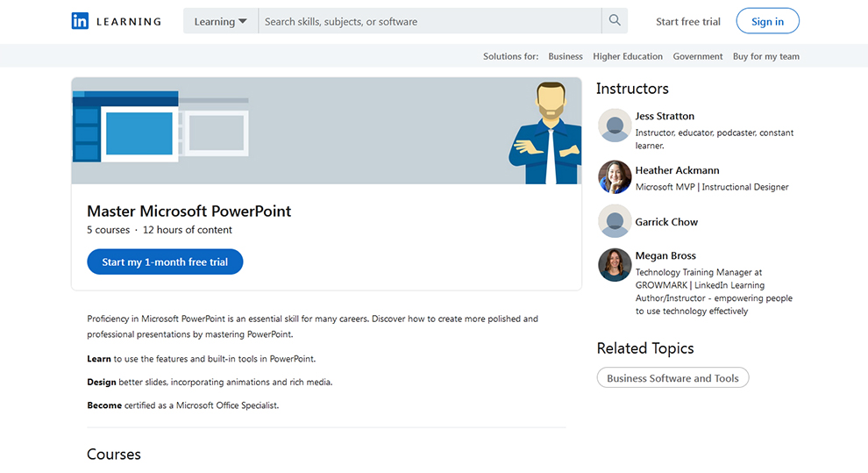
Task: Click the '5 courses' text
Action: [x=108, y=230]
